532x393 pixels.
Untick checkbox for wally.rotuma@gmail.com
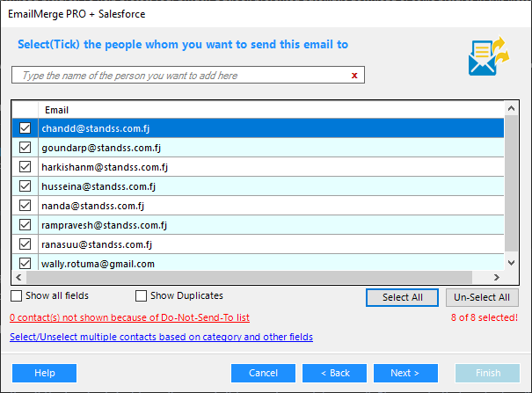point(25,263)
